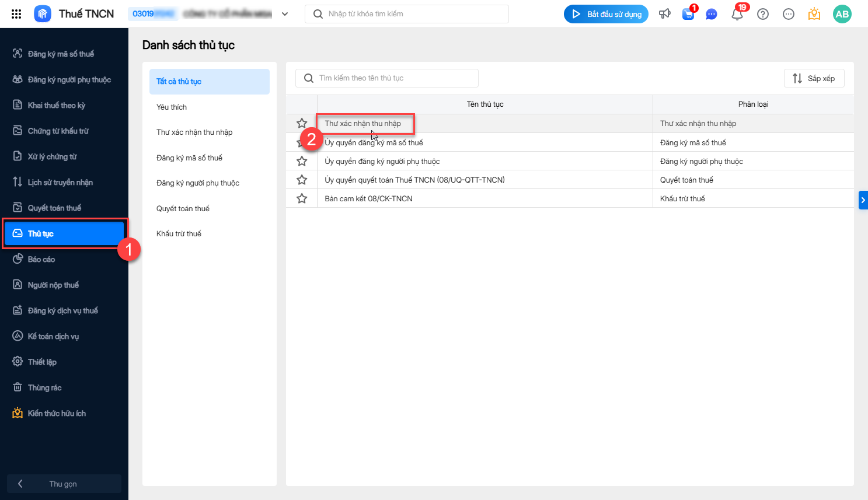Open the apps grid launcher icon

pos(16,14)
